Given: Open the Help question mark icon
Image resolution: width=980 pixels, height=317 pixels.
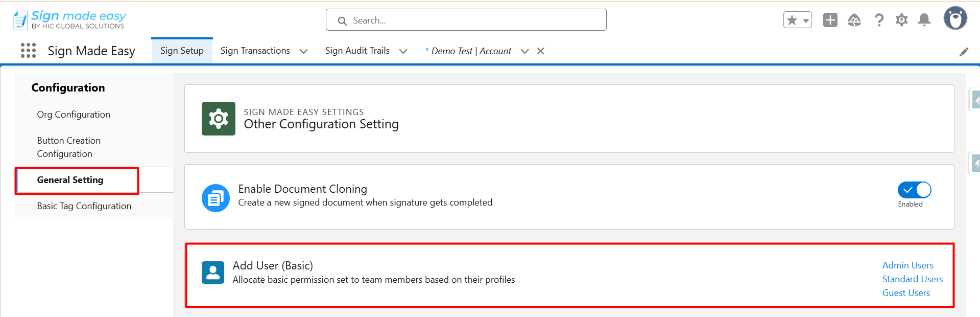Looking at the screenshot, I should [x=879, y=20].
